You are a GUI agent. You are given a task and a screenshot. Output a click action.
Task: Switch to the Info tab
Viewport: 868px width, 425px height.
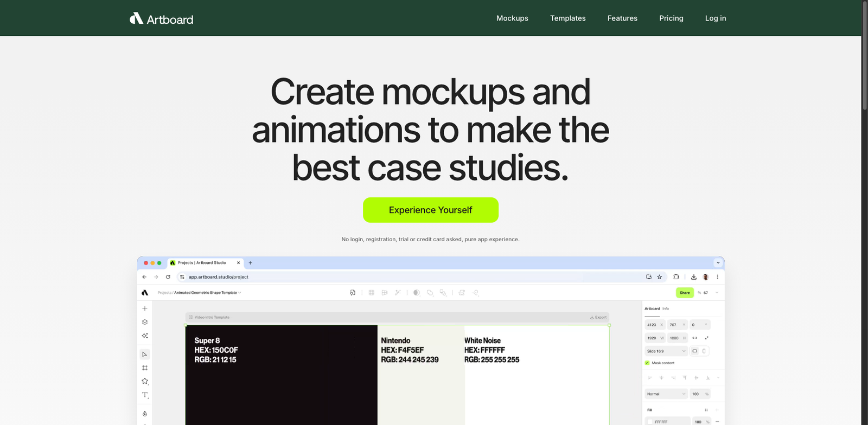[x=666, y=308]
